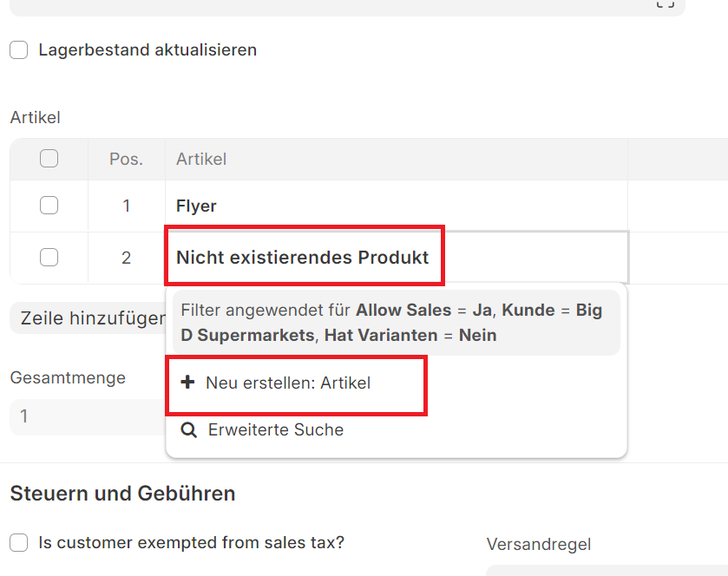Choose 'Neu erstellen: Artikel' from the suggestions
Viewport: 728px width, 576px height.
pos(288,383)
